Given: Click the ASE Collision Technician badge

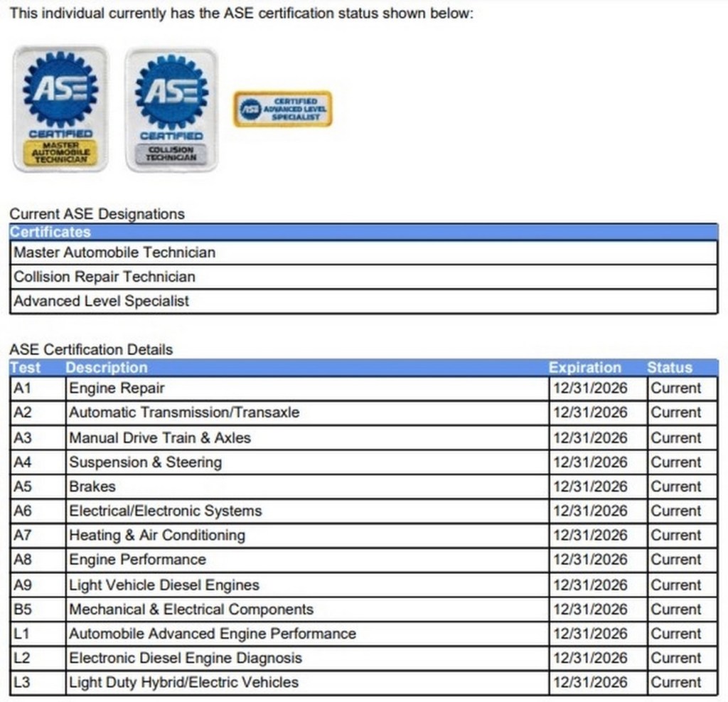Looking at the screenshot, I should (171, 109).
